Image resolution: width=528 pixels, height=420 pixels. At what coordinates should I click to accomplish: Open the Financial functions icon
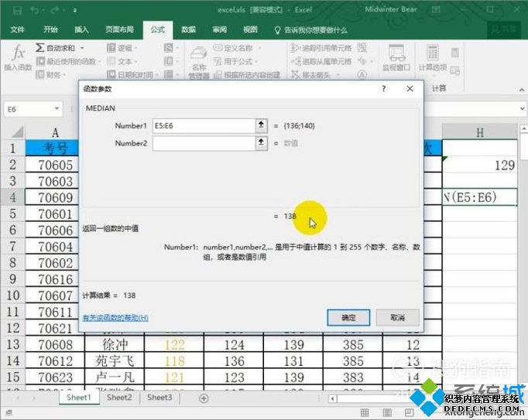(40, 74)
